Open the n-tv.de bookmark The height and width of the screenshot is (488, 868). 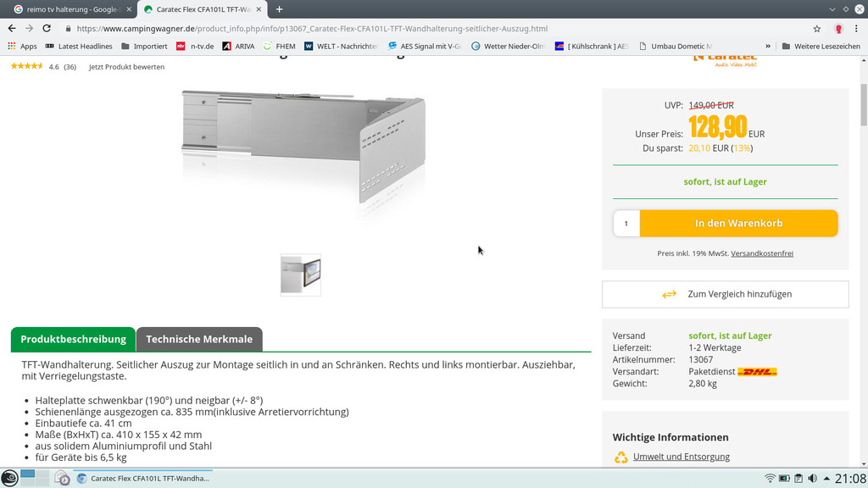coord(195,46)
